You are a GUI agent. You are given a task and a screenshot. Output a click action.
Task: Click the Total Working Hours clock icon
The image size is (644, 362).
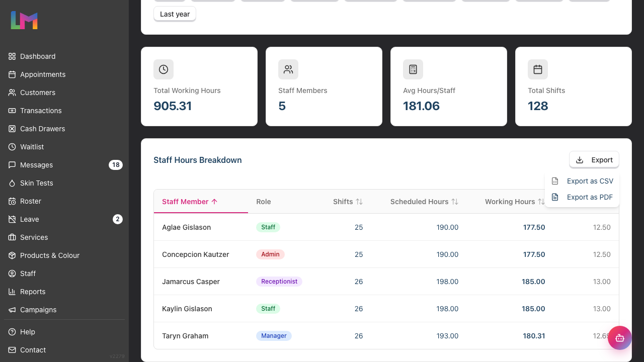[x=164, y=69]
